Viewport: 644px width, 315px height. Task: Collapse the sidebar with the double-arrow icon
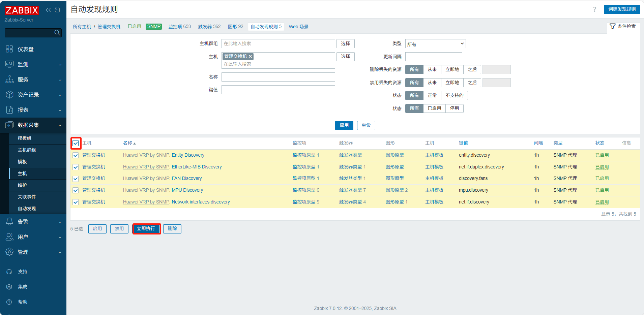click(48, 10)
